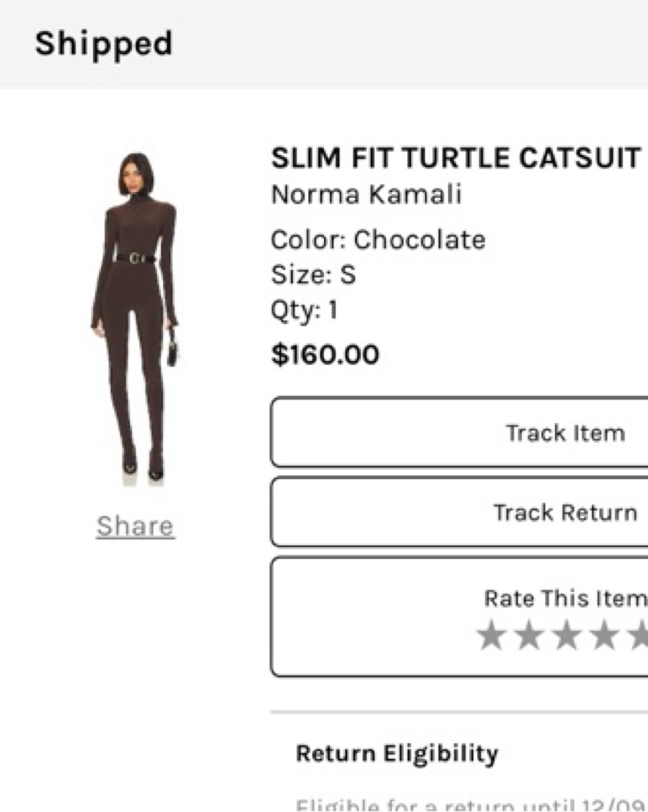The image size is (648, 812).
Task: Rate the item three stars
Action: point(566,636)
